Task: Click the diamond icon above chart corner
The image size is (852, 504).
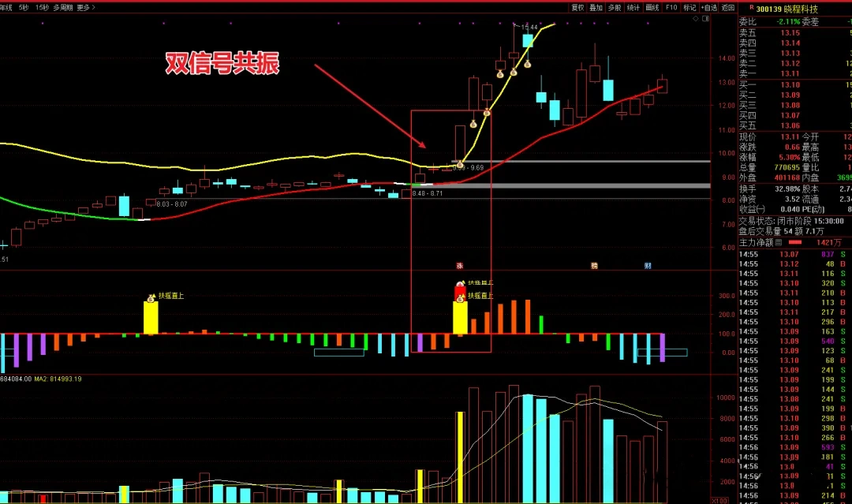Action: pyautogui.click(x=696, y=18)
